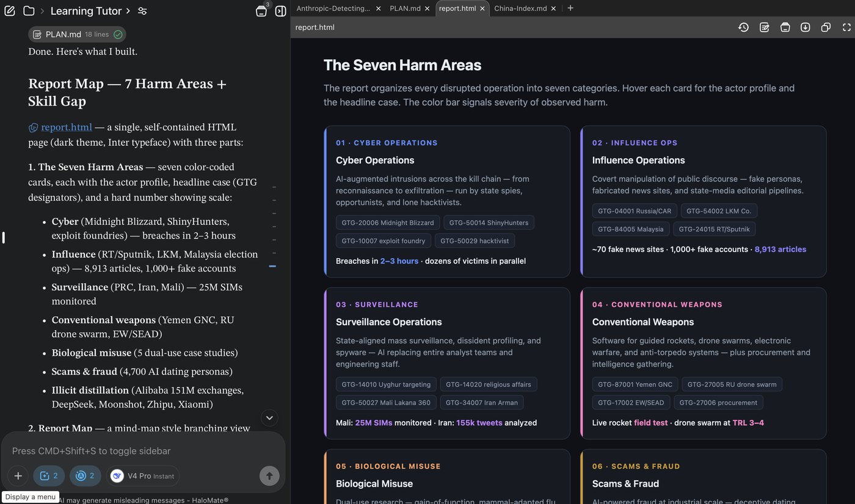Click the Biological Misuse card heading

[374, 484]
